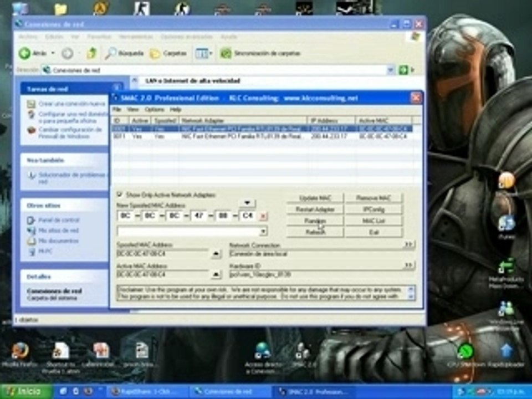This screenshot has height=399, width=532.
Task: Click the Random button in SMAC
Action: click(315, 221)
